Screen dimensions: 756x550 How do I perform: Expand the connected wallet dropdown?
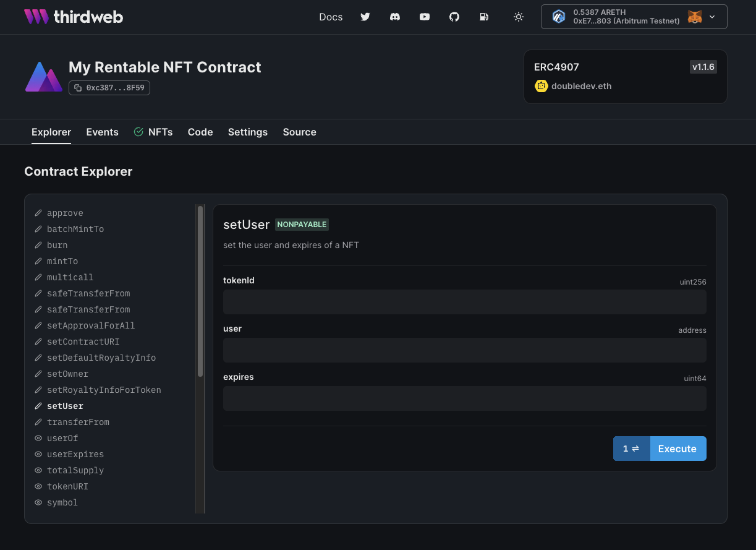coord(712,17)
